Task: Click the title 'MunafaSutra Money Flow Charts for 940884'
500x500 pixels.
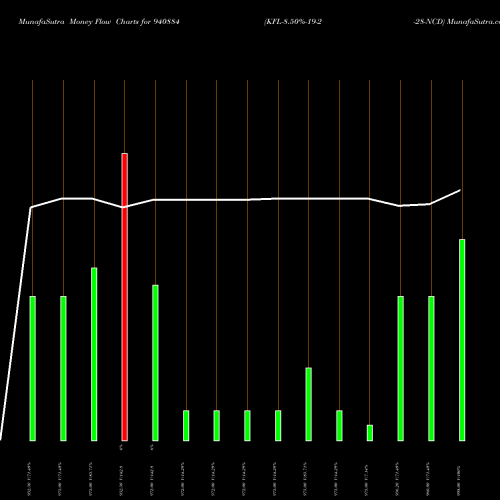Action: [x=99, y=22]
